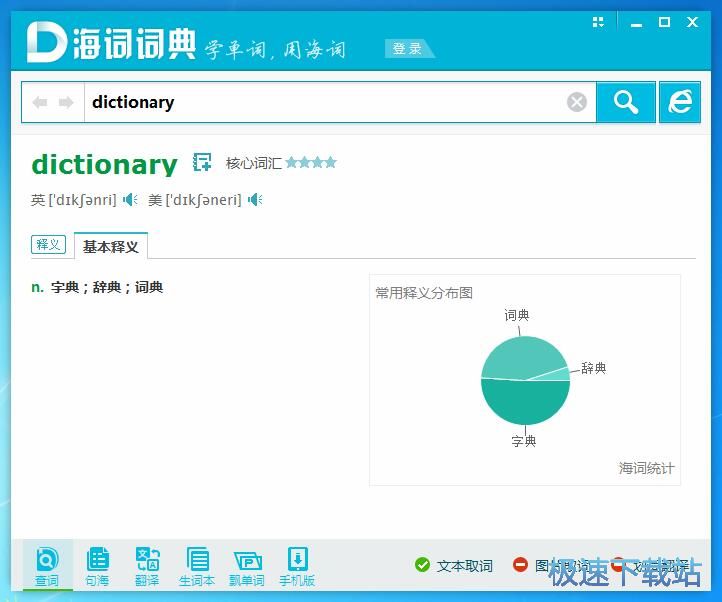Open the 手机版 mobile version
The image size is (722, 602).
(x=297, y=566)
